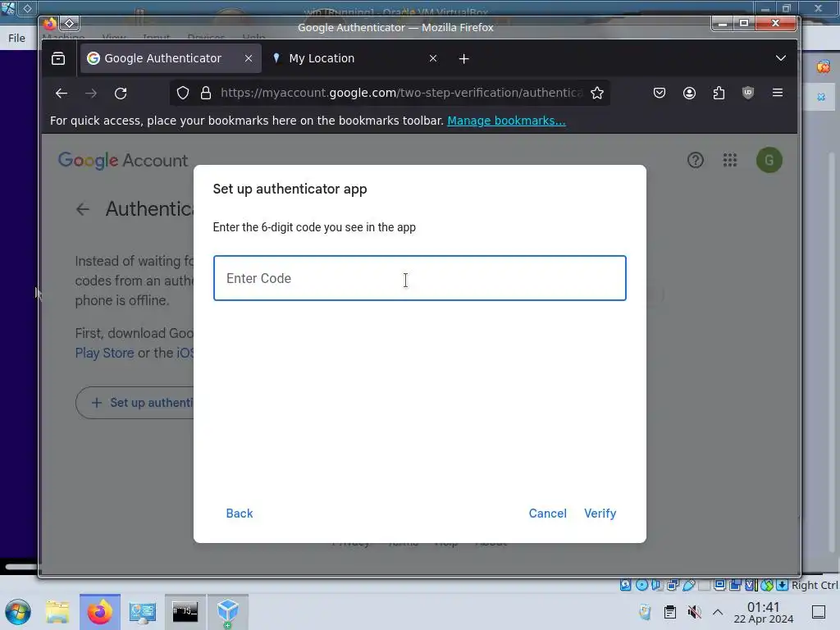Open the extensions puzzle icon
The image size is (840, 630).
(x=719, y=94)
